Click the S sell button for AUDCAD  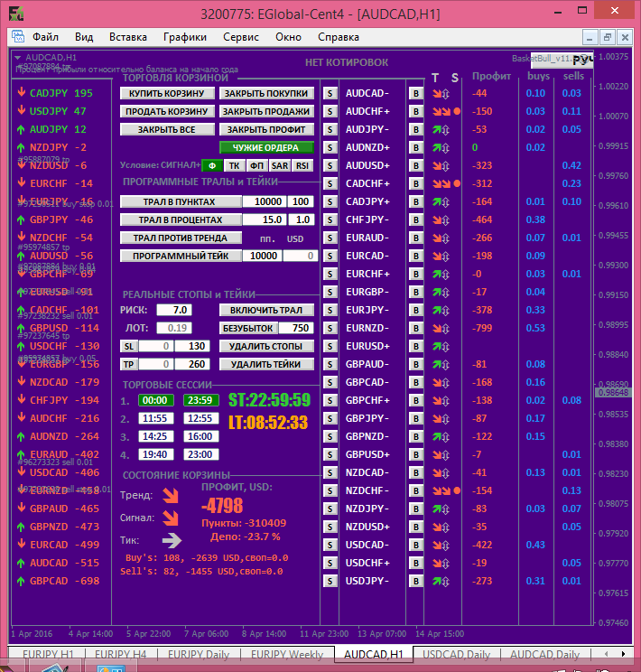click(330, 93)
